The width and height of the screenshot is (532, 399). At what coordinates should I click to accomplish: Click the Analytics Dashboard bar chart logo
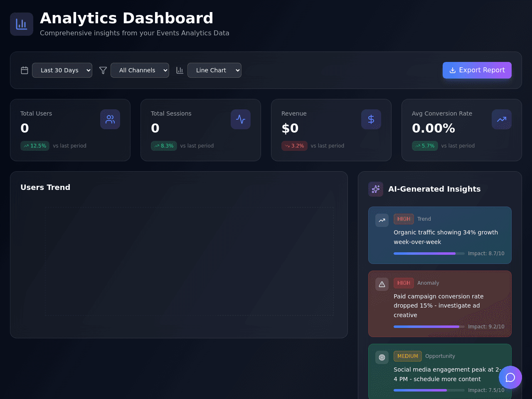pos(22,24)
